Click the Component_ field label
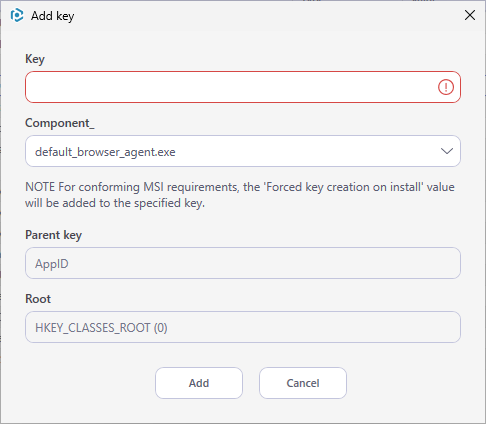 tap(60, 123)
